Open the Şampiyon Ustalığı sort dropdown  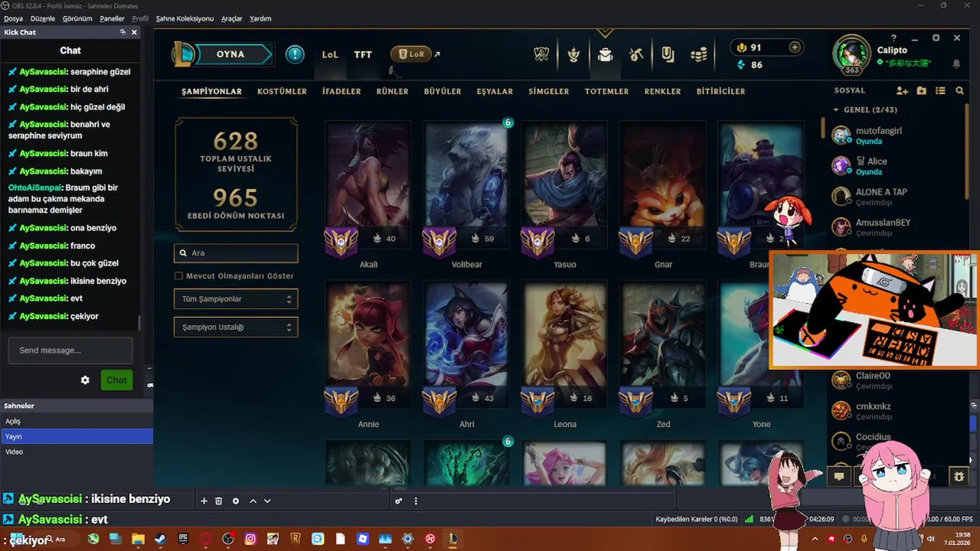(236, 328)
